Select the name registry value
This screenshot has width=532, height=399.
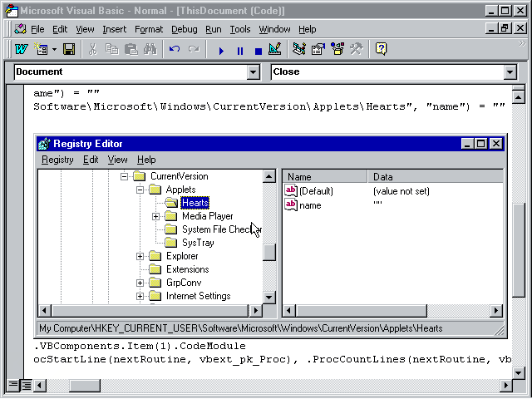coord(310,205)
